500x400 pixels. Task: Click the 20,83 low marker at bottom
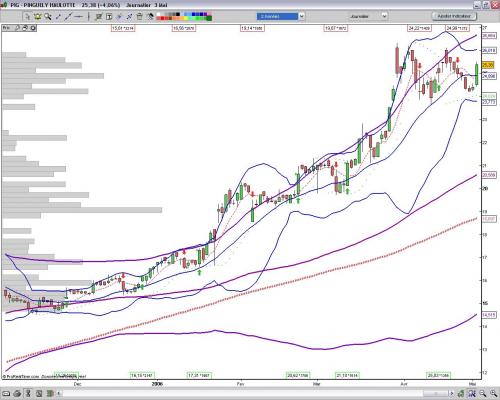(x=439, y=375)
